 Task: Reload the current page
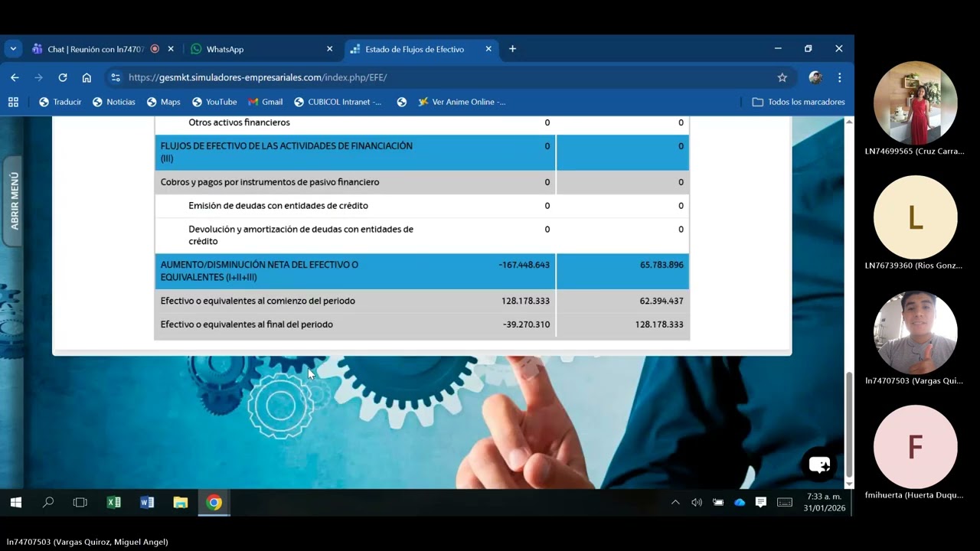63,77
